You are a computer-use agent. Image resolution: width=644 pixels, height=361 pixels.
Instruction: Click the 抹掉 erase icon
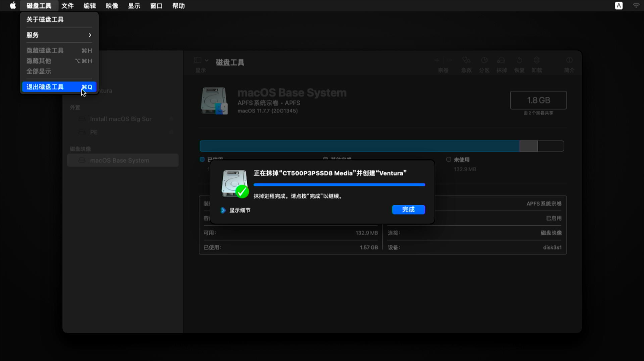(501, 60)
